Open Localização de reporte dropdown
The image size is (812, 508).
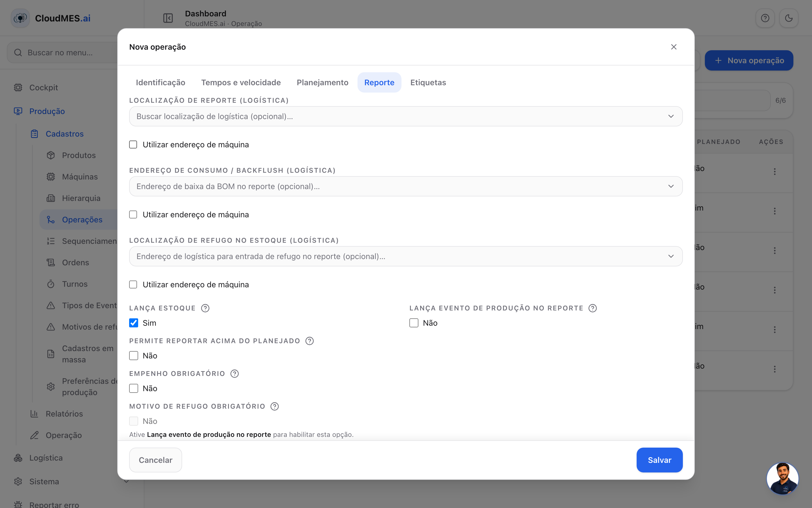pos(406,116)
